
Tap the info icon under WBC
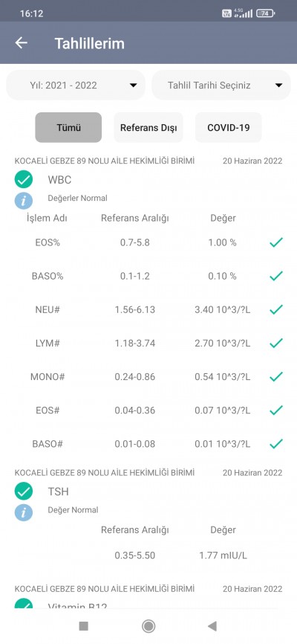[24, 201]
